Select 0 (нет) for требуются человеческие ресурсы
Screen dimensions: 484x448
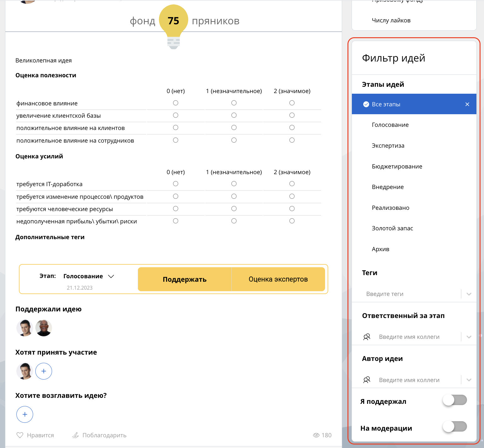(x=176, y=209)
